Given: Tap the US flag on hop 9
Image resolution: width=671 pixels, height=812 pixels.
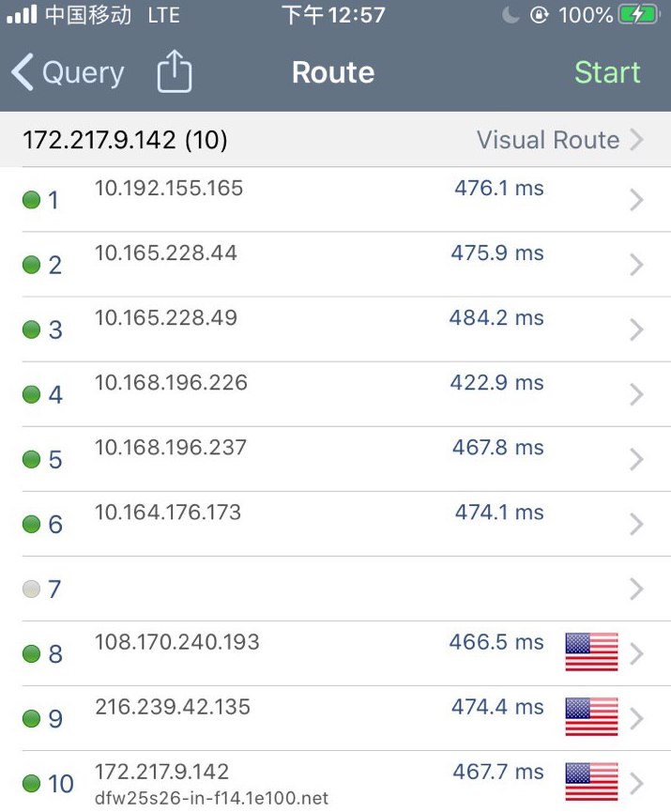Looking at the screenshot, I should click(x=591, y=716).
